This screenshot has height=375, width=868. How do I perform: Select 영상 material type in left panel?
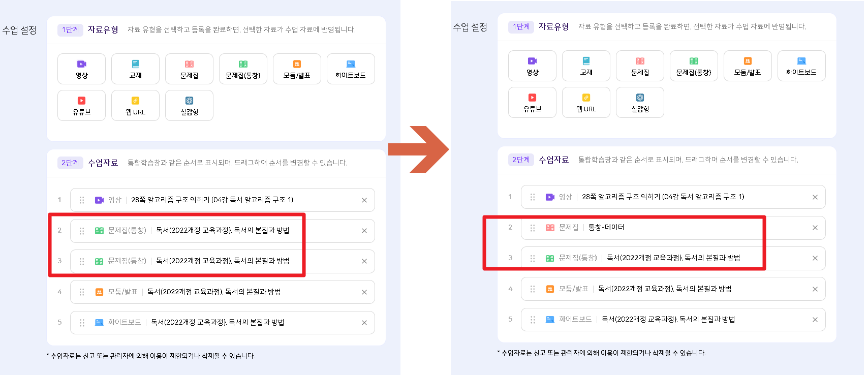(x=81, y=69)
